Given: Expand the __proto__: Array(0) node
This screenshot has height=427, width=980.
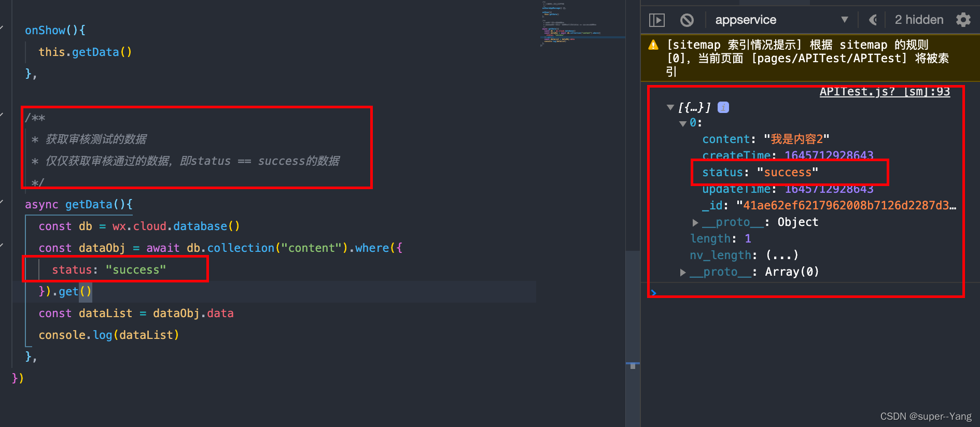Looking at the screenshot, I should click(x=683, y=272).
